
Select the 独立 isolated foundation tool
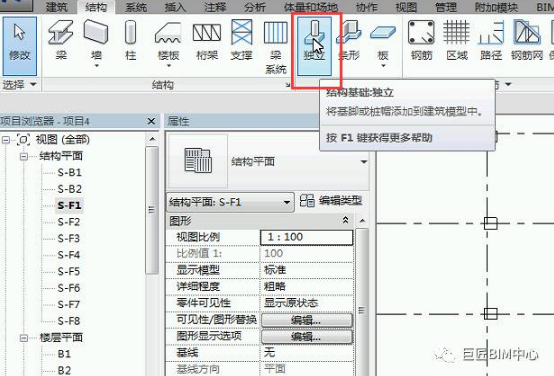[314, 46]
